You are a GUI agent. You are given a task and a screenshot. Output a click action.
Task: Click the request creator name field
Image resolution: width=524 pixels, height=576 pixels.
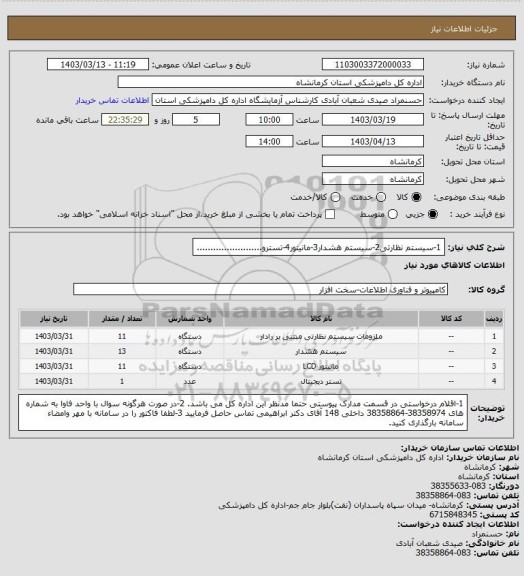pos(288,100)
